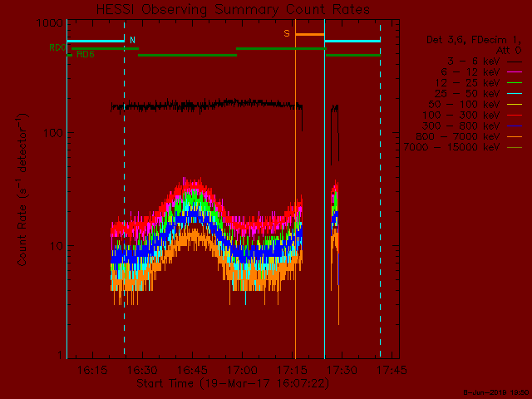
Task: Click the '17:15' x-axis tick label
Action: (x=292, y=370)
